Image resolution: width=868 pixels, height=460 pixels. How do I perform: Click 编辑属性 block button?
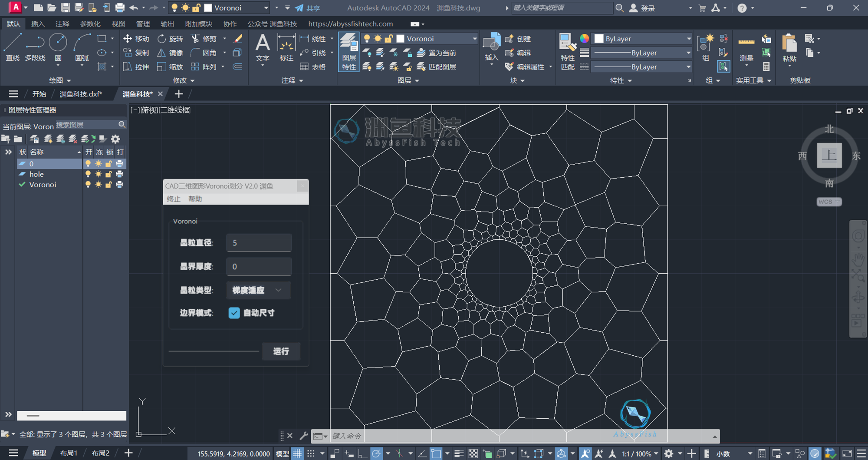coord(525,66)
